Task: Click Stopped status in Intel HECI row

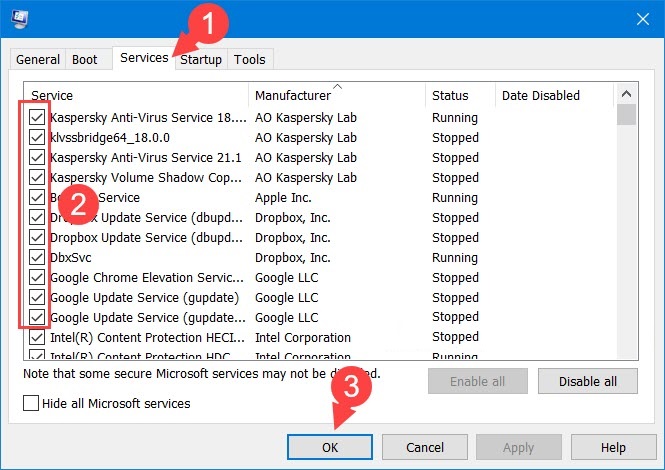Action: pos(455,337)
